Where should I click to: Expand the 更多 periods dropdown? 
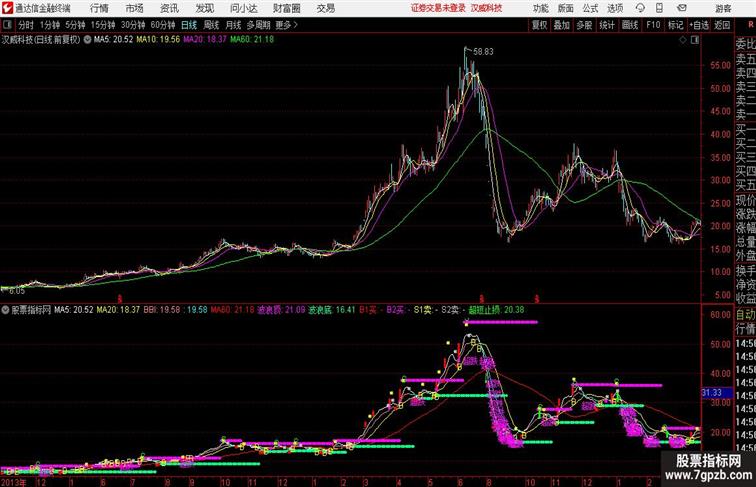click(x=286, y=25)
